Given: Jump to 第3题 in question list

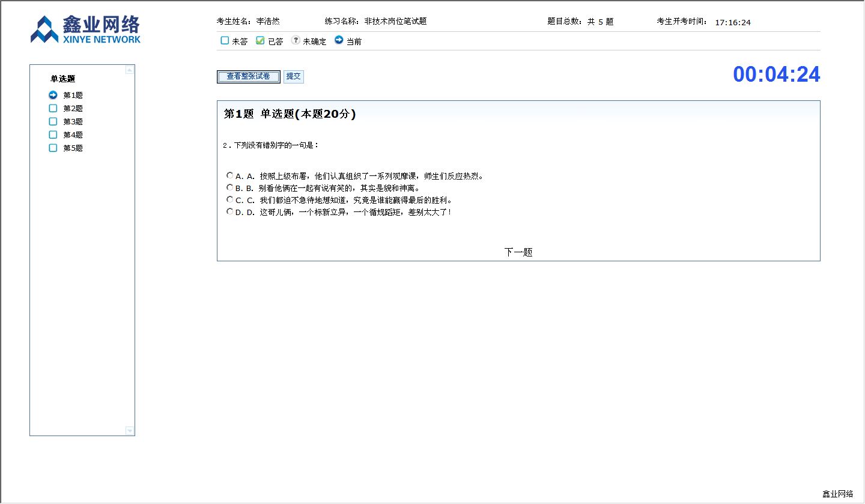Looking at the screenshot, I should click(x=73, y=122).
